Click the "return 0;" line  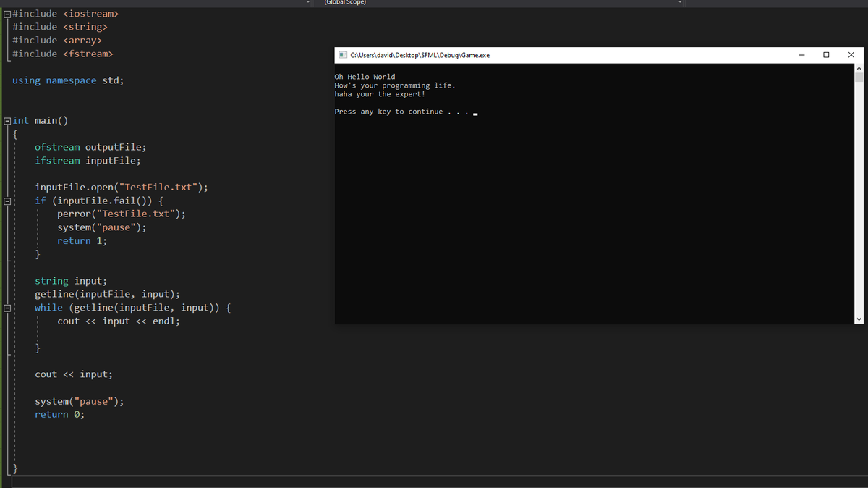(59, 415)
